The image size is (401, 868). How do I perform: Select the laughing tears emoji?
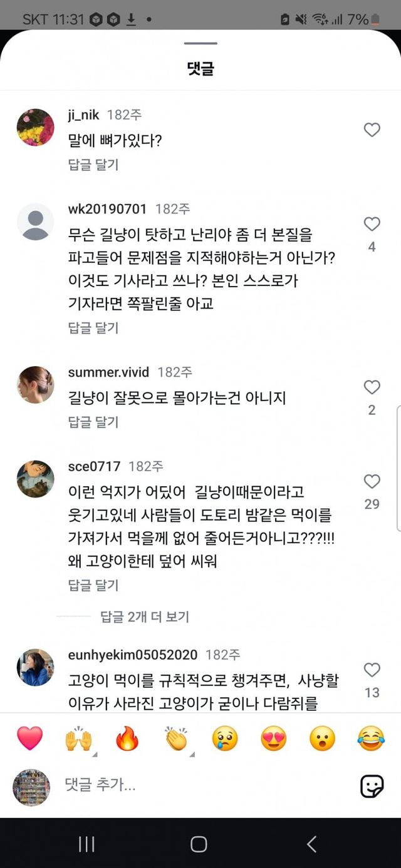pyautogui.click(x=372, y=738)
